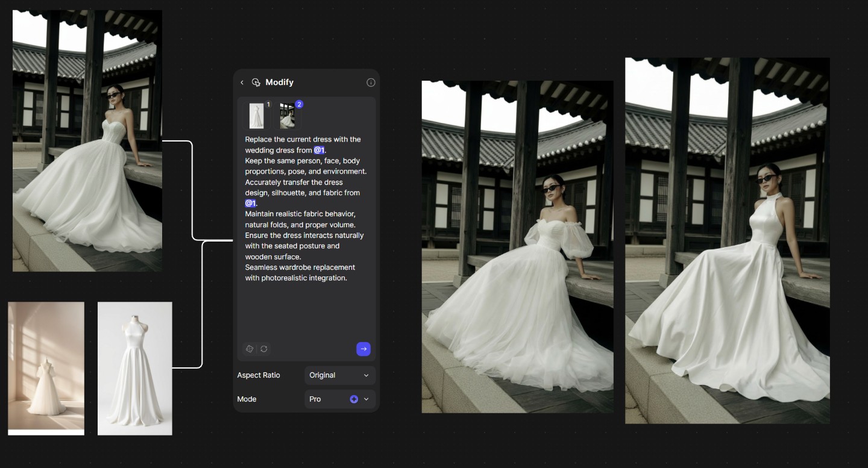
Task: Select reference image thumbnail labeled 1
Action: point(256,115)
